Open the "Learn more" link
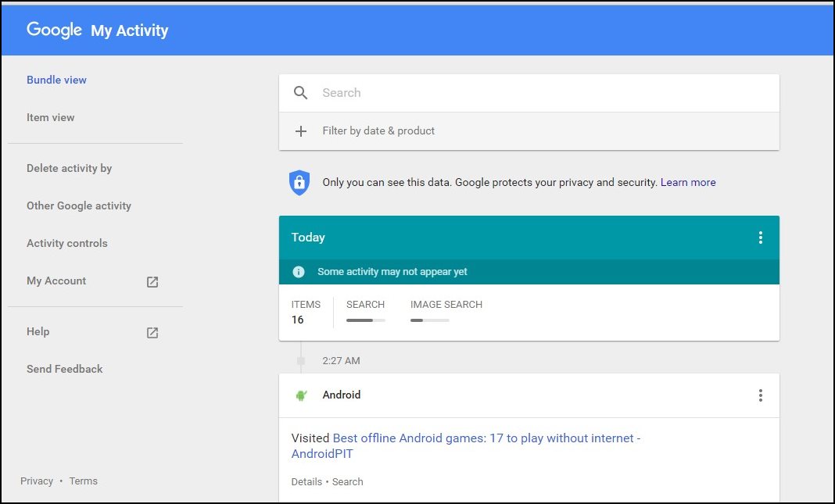The width and height of the screenshot is (835, 504). pyautogui.click(x=688, y=182)
